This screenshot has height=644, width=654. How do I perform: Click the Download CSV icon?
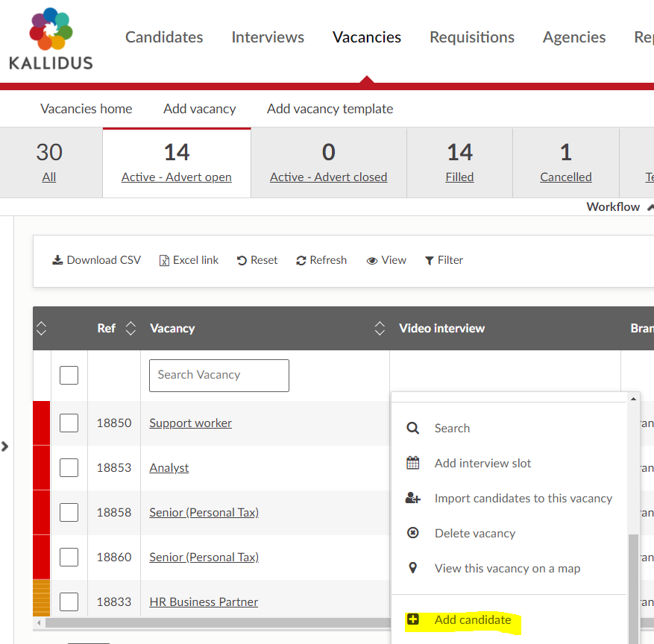click(57, 260)
